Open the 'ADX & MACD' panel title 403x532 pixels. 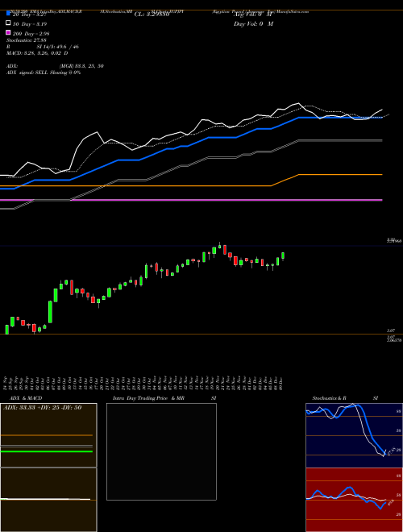(26, 398)
